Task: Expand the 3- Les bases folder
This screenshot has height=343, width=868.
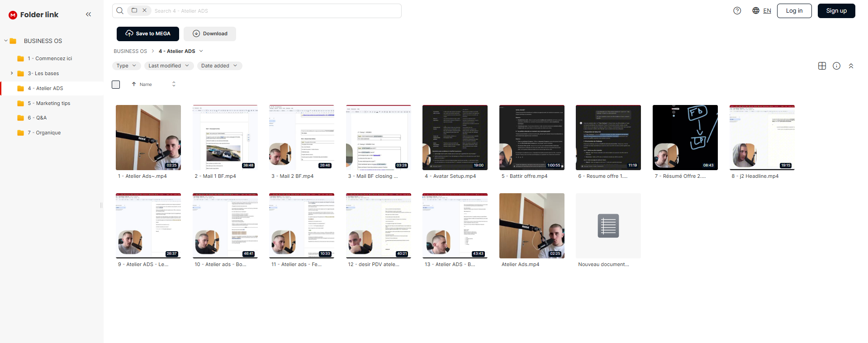Action: click(12, 73)
